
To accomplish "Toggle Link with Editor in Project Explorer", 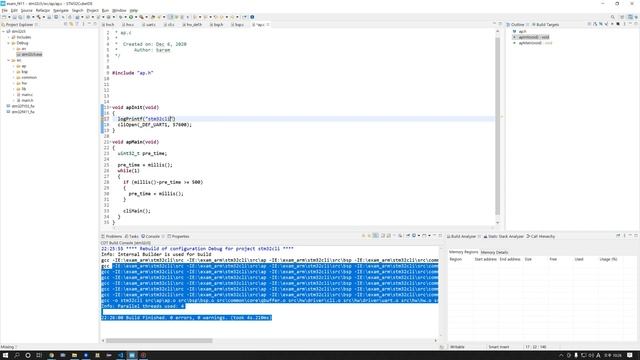I will tap(71, 24).
